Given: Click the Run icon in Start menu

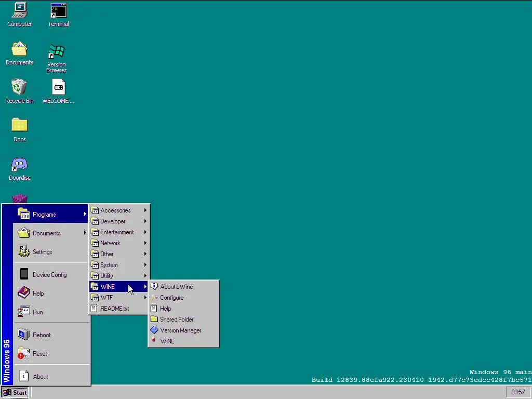Looking at the screenshot, I should 24,312.
